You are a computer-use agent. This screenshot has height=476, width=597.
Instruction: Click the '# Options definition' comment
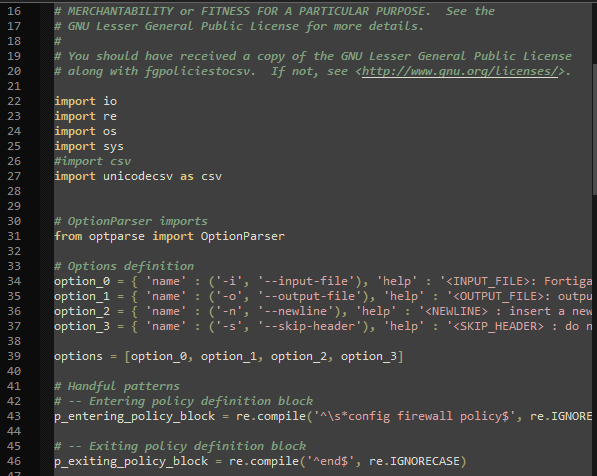(124, 266)
